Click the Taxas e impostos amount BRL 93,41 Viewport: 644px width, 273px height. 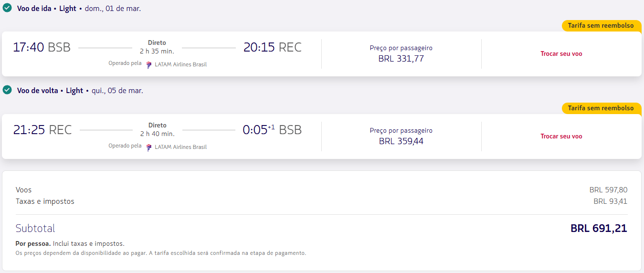point(610,201)
